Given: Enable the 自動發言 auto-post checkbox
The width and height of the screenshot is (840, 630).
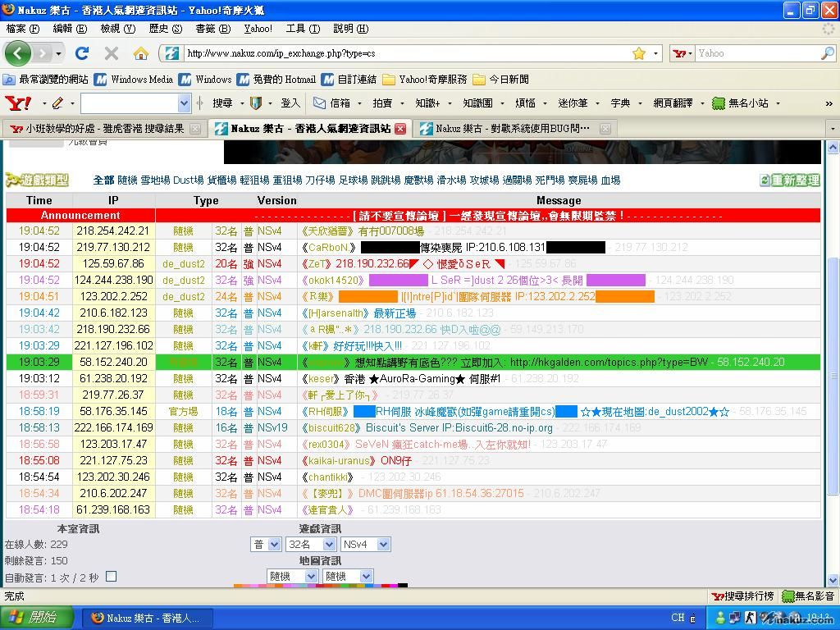Looking at the screenshot, I should pyautogui.click(x=112, y=577).
